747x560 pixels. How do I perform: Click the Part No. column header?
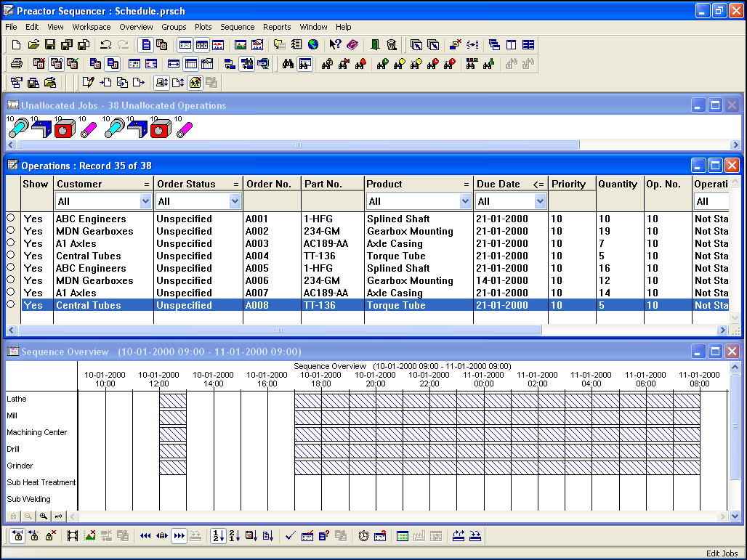(x=333, y=184)
